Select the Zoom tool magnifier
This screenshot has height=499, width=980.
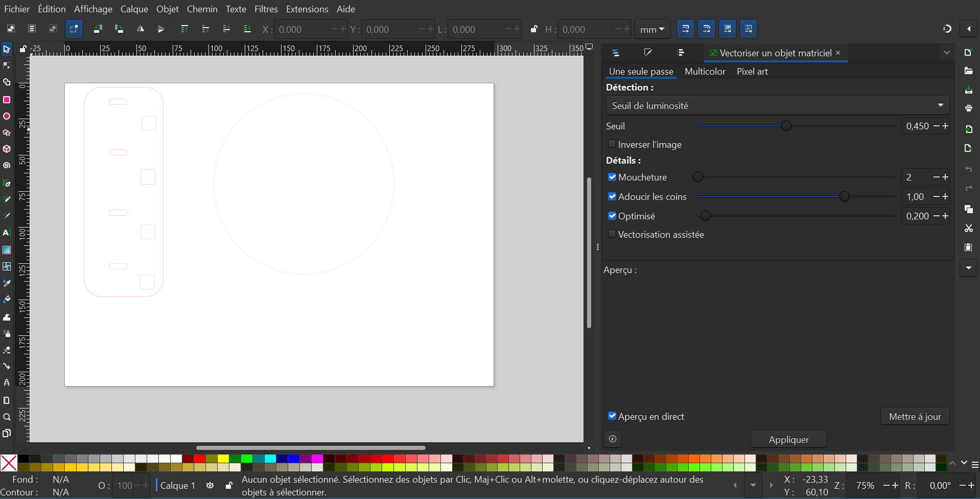click(7, 417)
